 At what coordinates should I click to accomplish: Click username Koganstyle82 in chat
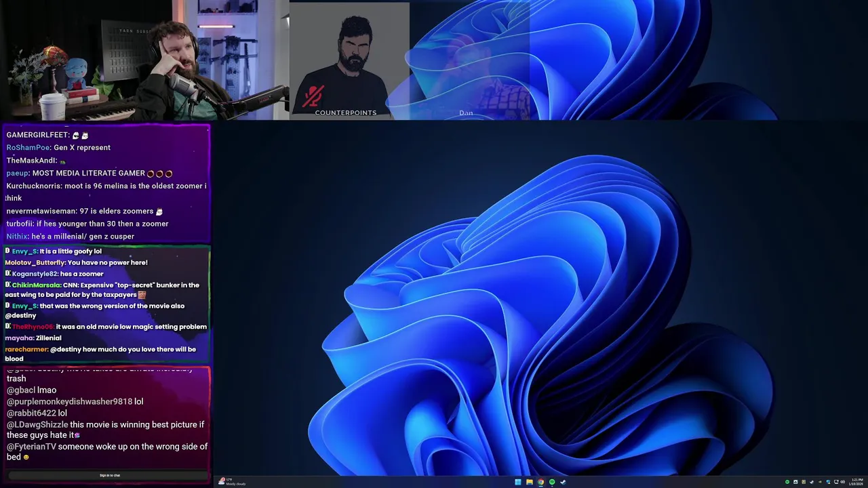point(35,274)
